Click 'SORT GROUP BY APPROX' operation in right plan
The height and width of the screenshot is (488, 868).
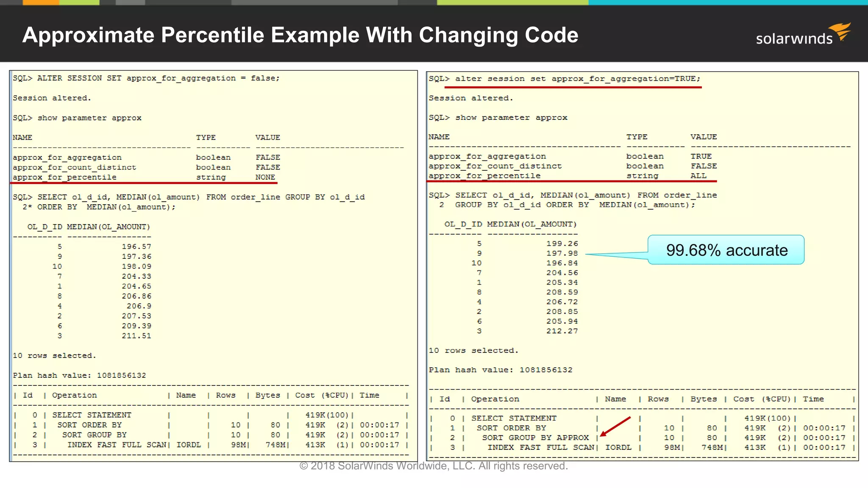536,438
